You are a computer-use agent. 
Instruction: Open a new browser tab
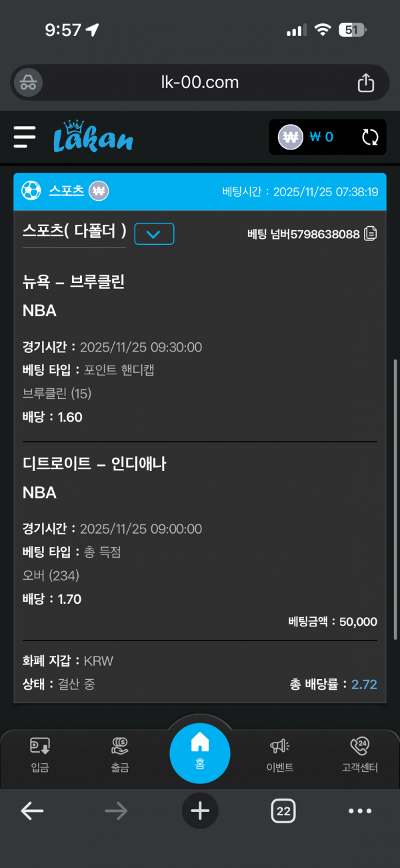[x=200, y=811]
